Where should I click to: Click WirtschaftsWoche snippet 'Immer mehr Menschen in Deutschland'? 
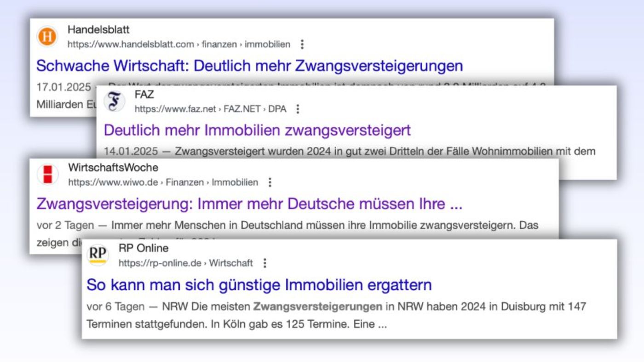pyautogui.click(x=207, y=226)
